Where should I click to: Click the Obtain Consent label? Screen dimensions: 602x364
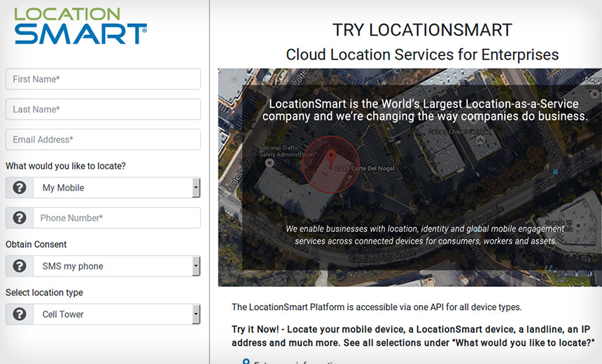(x=36, y=244)
